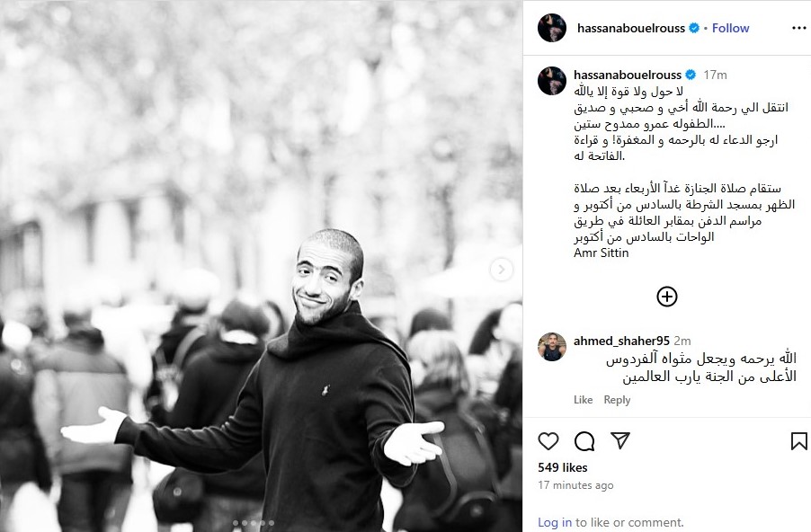Click the Log in link
Viewport: 811px width, 532px height.
pyautogui.click(x=555, y=522)
